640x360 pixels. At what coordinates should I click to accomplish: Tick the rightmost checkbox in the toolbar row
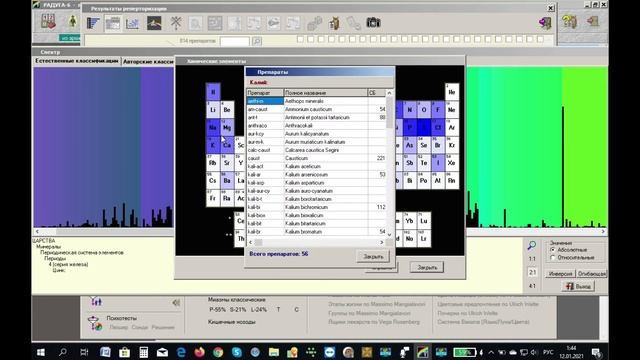pos(540,39)
